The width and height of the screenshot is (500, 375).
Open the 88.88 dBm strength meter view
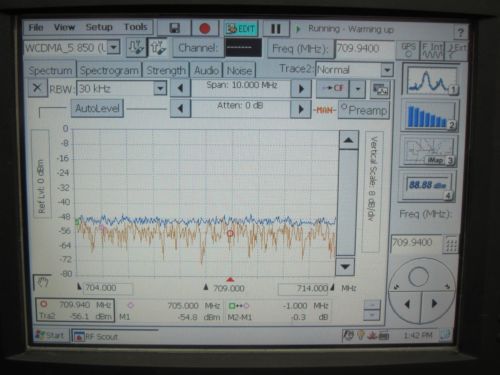point(427,186)
